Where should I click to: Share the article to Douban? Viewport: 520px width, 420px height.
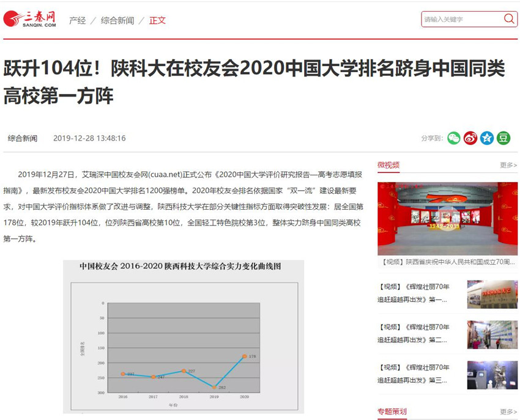point(503,138)
